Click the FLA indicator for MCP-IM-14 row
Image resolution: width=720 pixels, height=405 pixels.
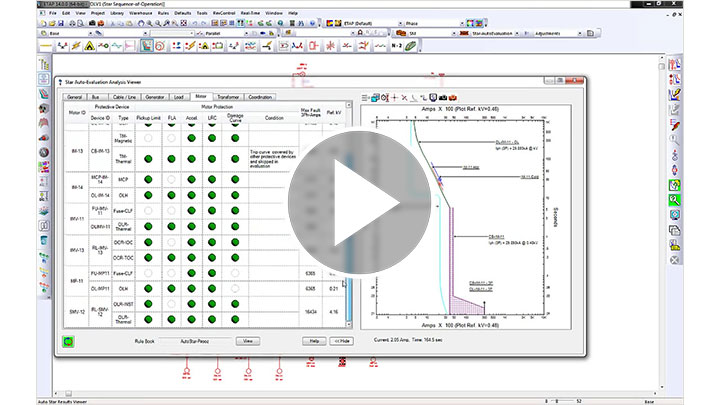(x=172, y=178)
